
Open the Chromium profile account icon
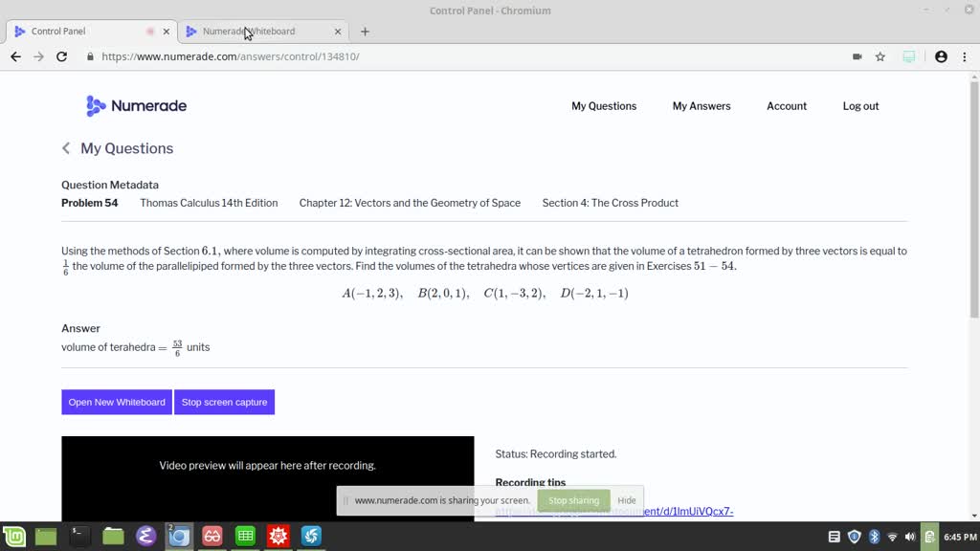pyautogui.click(x=941, y=56)
